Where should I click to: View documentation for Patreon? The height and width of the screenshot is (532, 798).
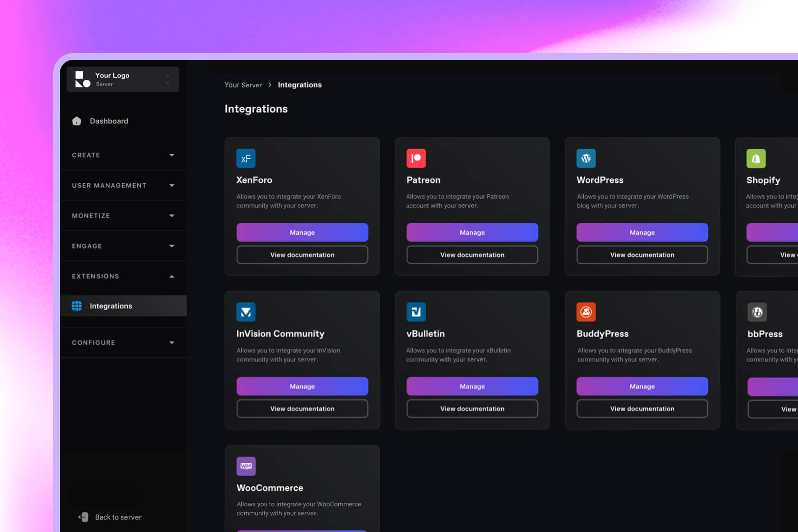tap(472, 255)
